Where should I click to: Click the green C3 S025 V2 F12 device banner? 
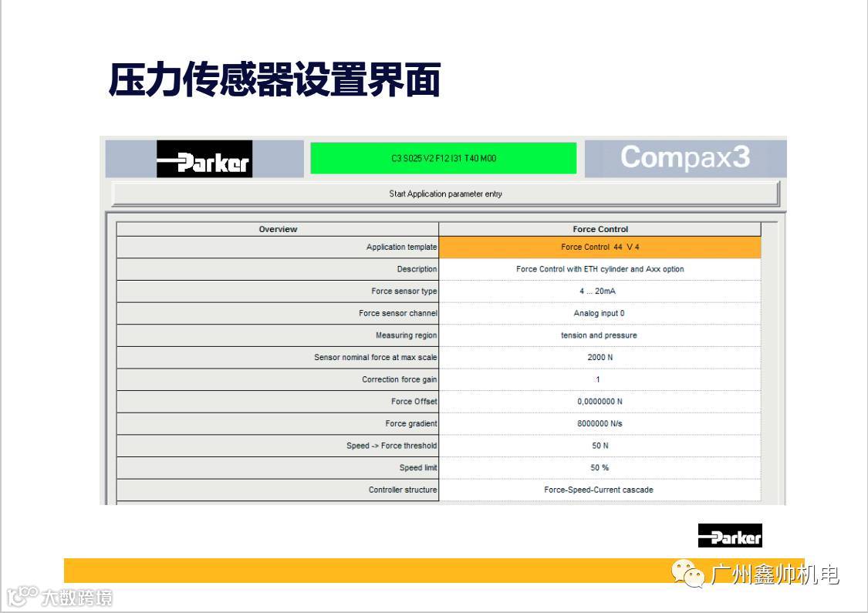click(444, 158)
